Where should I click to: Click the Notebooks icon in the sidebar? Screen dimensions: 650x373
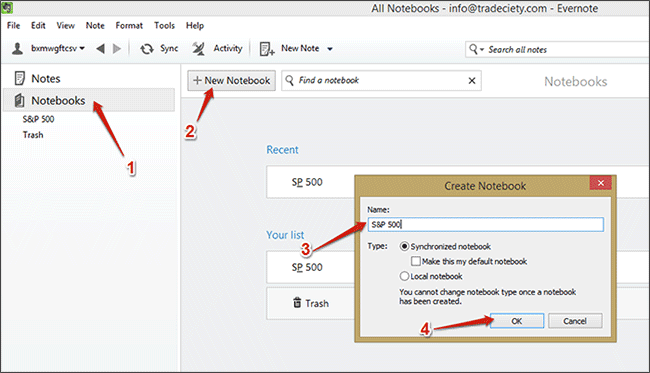click(x=19, y=100)
